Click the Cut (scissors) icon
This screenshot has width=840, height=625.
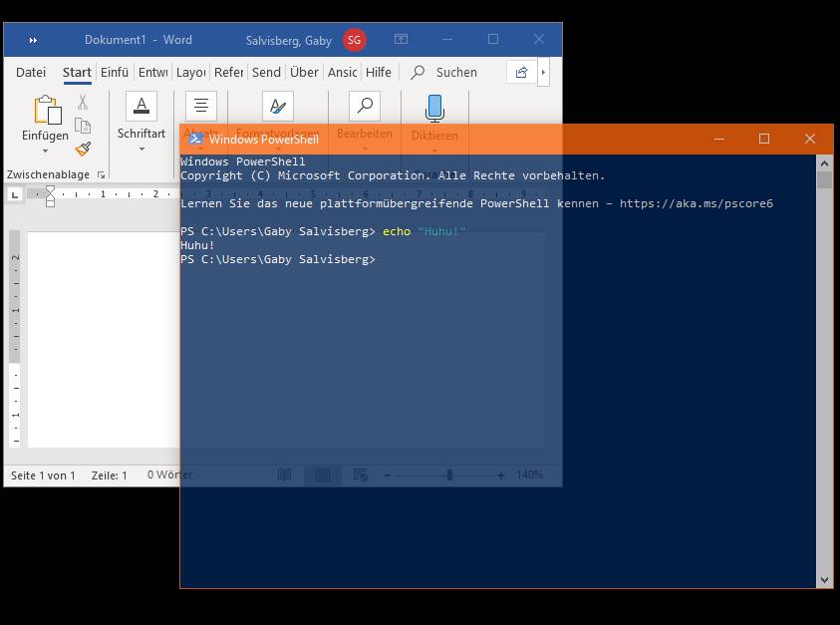82,103
